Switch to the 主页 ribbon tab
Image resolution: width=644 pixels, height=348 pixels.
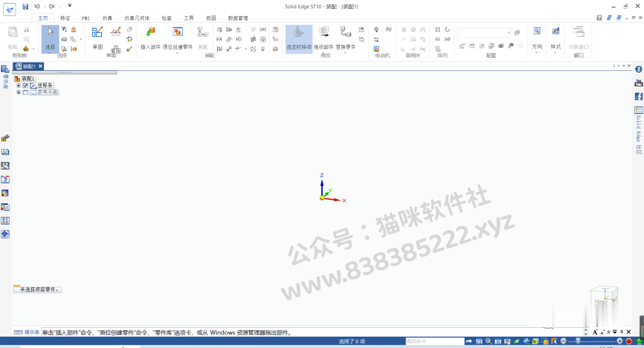point(43,18)
